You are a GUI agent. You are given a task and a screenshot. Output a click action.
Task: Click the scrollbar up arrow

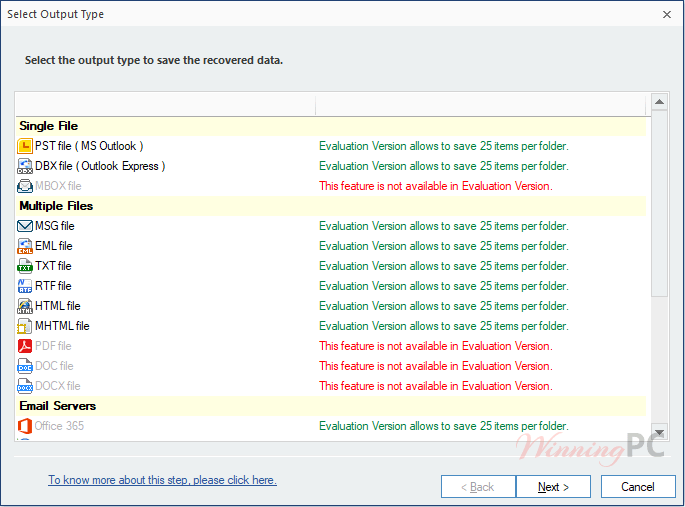659,102
